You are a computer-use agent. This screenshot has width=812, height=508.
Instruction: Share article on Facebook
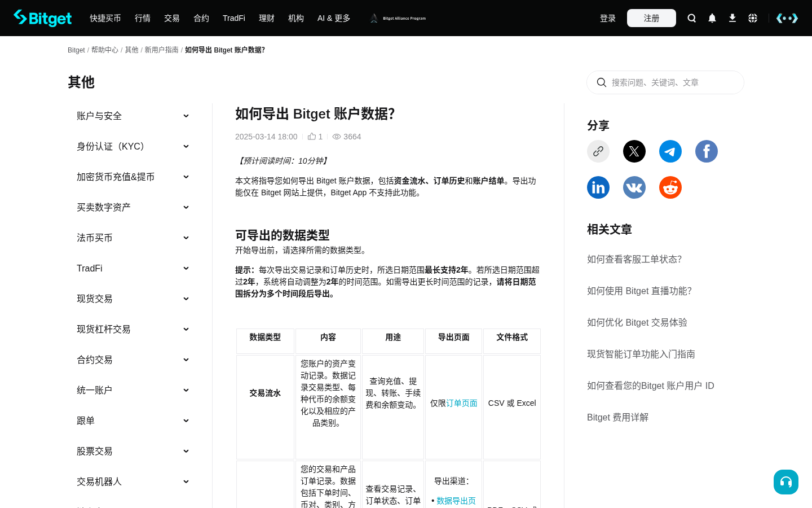pyautogui.click(x=707, y=151)
